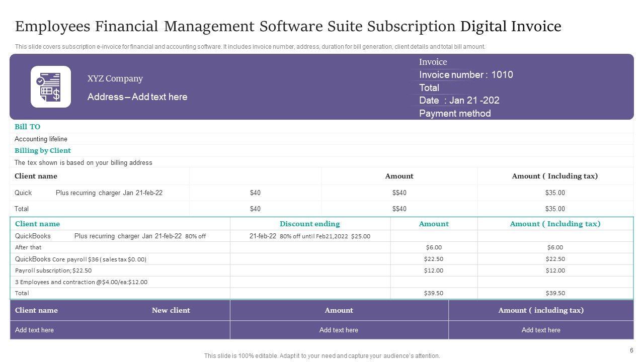Edit 'Add text here' under purple Amount column
Image resolution: width=644 pixels, height=362 pixels.
(x=339, y=330)
